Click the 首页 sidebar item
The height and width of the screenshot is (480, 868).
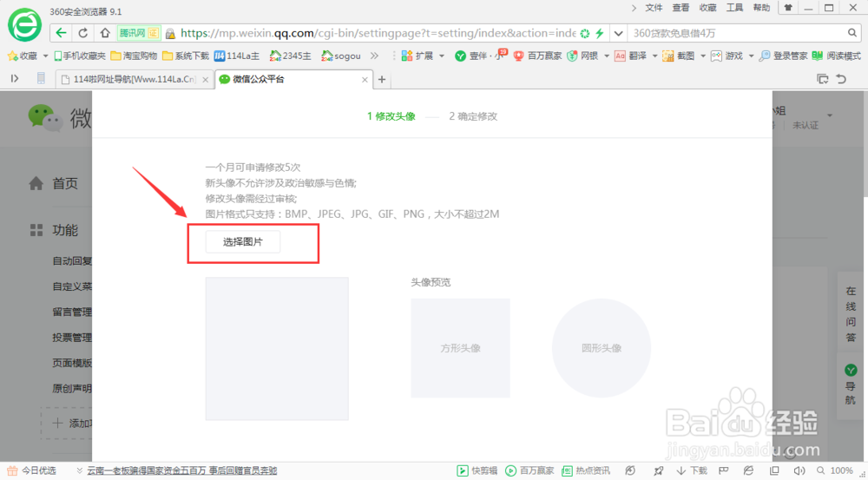[x=54, y=183]
